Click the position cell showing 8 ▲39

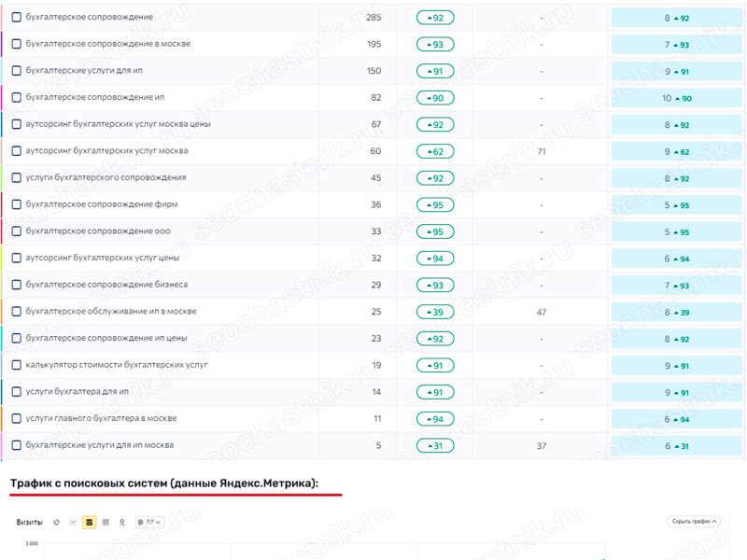[x=676, y=313]
